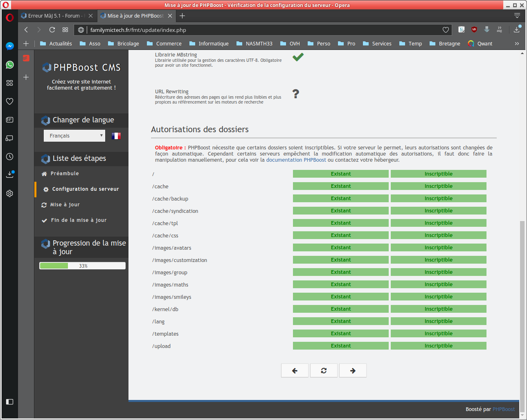Click the previous step arrow button

coord(295,370)
